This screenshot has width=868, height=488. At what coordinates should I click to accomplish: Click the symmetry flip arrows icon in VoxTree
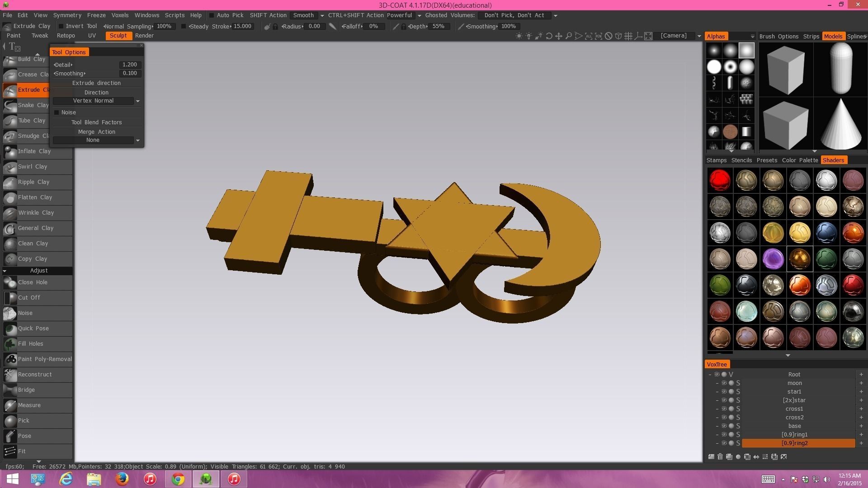(x=756, y=457)
